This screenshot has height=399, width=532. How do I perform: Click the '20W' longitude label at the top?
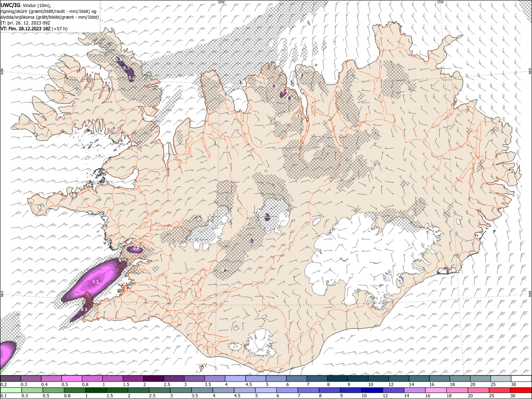point(221,2)
